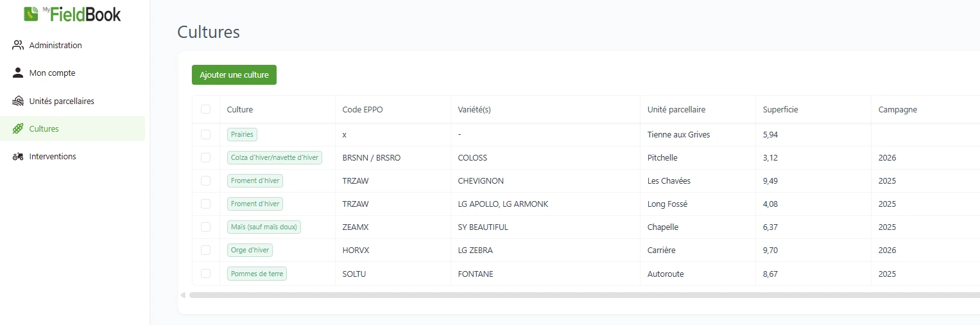Click the table's horizontal scrollbar track
Viewport: 980px width, 325px height.
(578, 295)
